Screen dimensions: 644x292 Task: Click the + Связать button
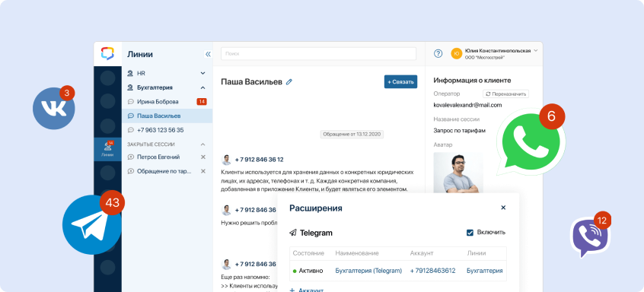pos(401,81)
